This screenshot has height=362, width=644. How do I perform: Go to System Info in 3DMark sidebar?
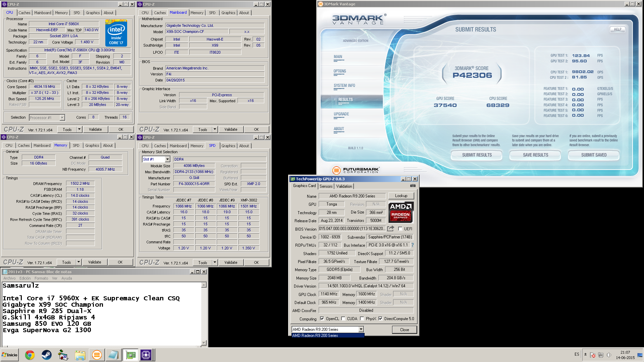point(344,85)
